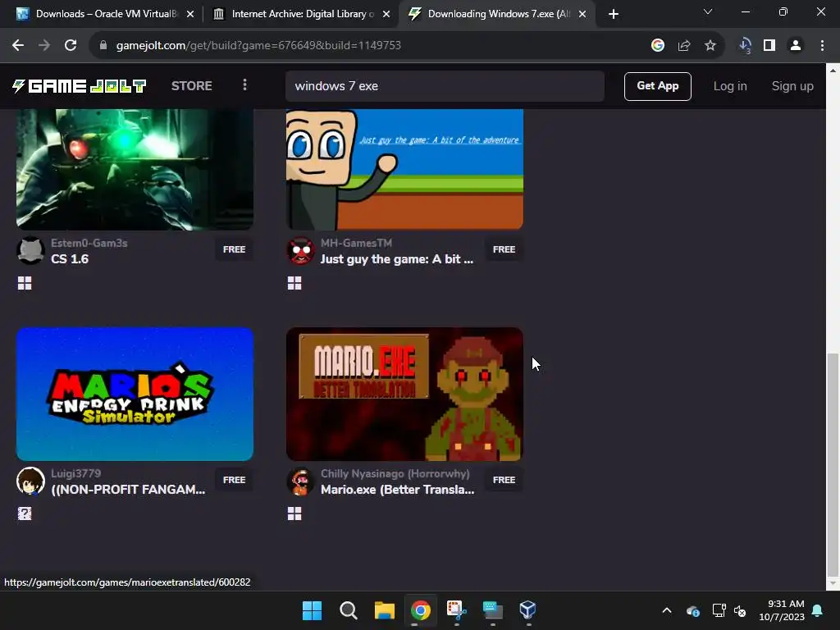Click the Game Jolt logo
The height and width of the screenshot is (630, 840).
coord(79,86)
